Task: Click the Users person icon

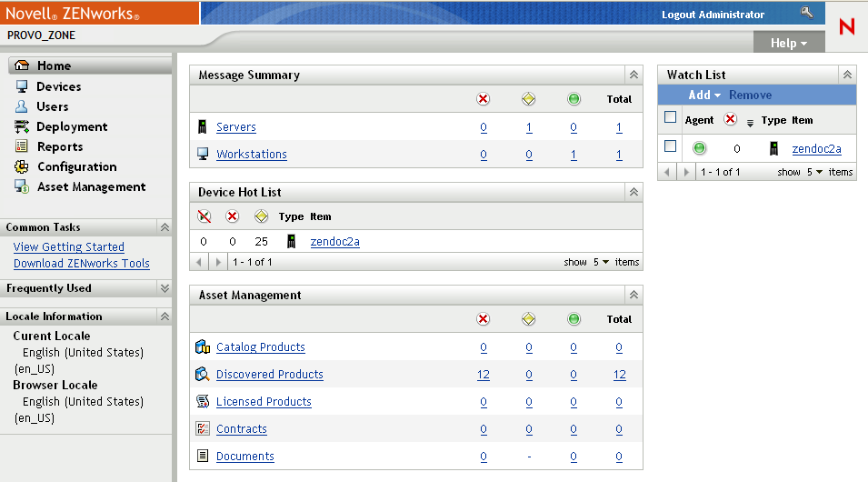Action: [22, 106]
